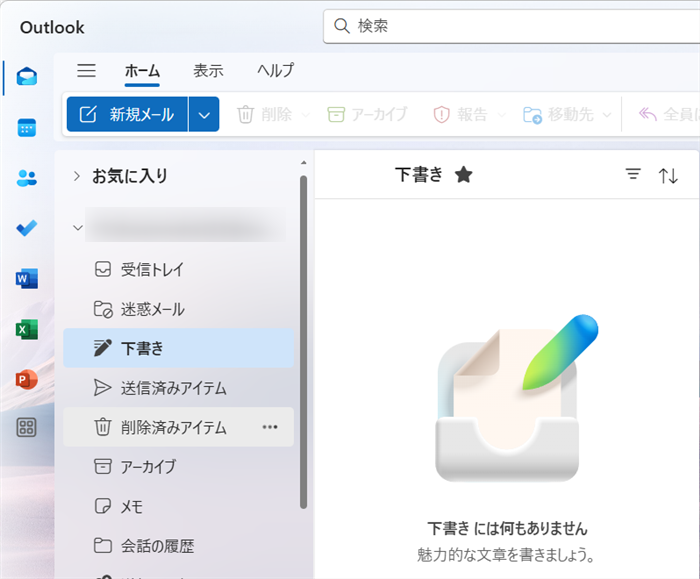Toggle the favorite star next to 下書き

point(463,175)
